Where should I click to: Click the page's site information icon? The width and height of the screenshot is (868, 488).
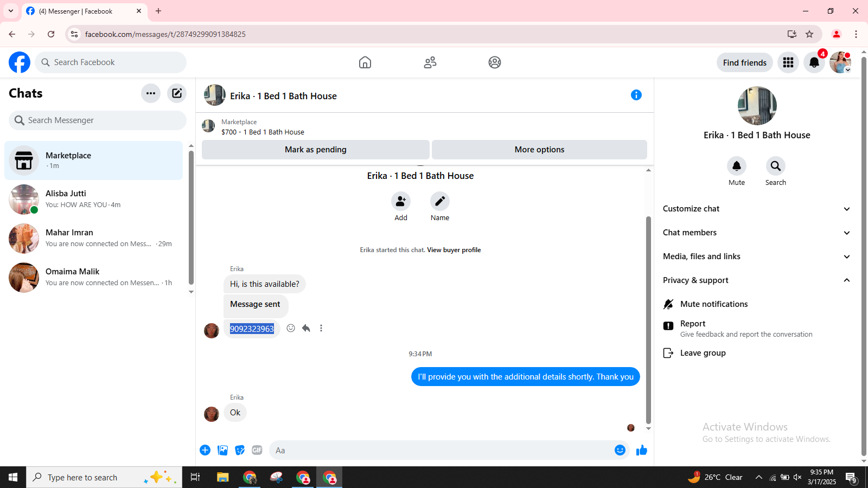coord(74,34)
